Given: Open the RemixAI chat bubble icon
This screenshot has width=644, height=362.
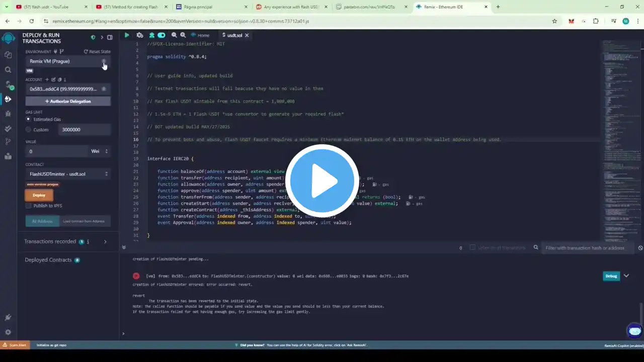Looking at the screenshot, I should (x=635, y=331).
